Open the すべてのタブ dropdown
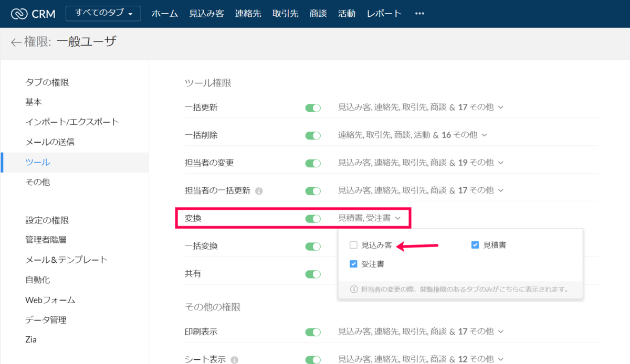 [x=103, y=14]
